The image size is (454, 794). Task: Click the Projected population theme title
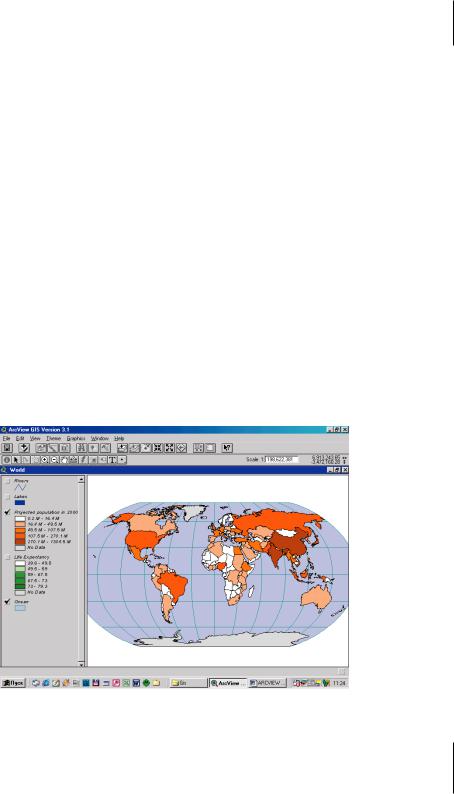coord(46,512)
